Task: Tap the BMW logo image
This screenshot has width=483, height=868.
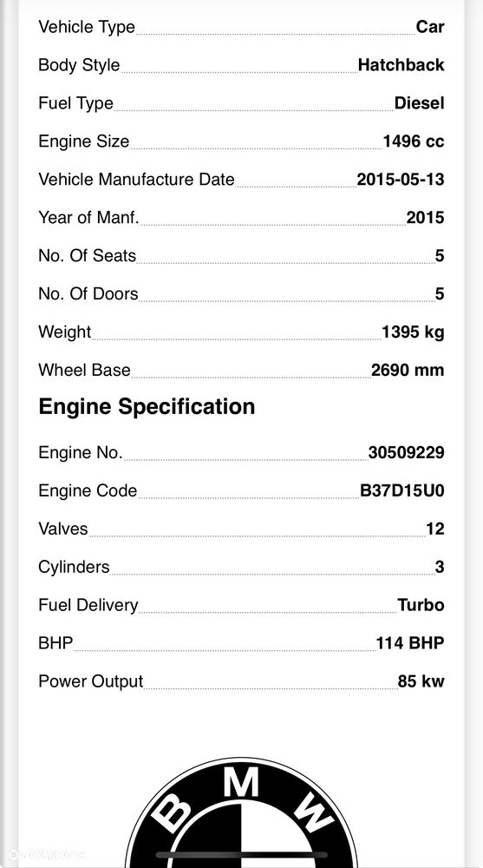Action: coord(241,812)
